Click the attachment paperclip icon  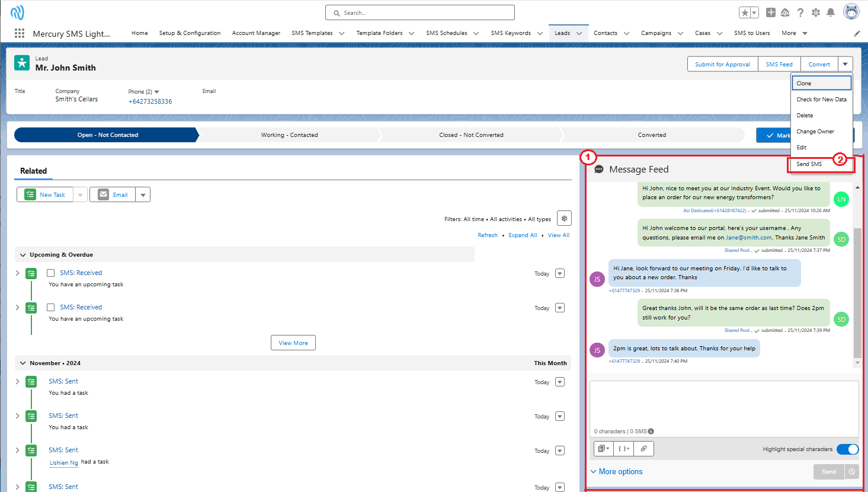coord(643,449)
